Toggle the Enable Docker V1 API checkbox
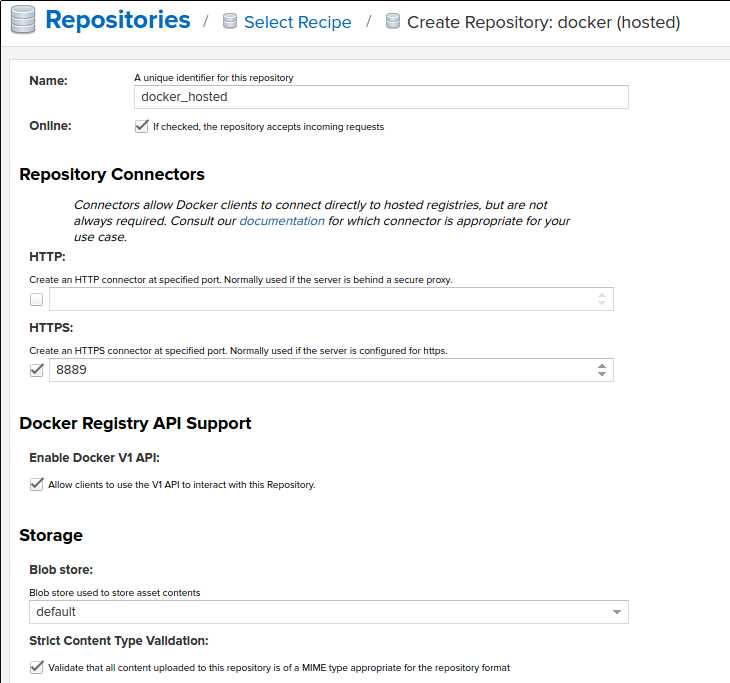The height and width of the screenshot is (683, 730). (37, 484)
